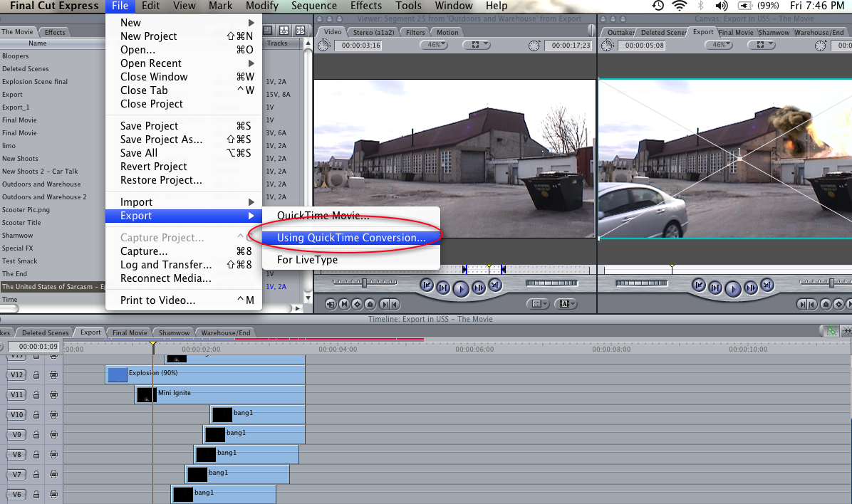Toggle Auto Select on track V7

pos(54,475)
